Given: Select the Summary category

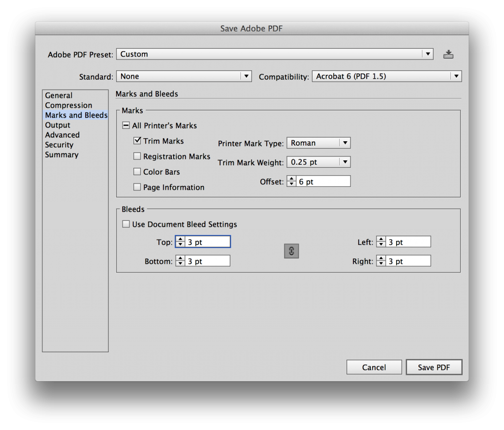Looking at the screenshot, I should pyautogui.click(x=75, y=154).
